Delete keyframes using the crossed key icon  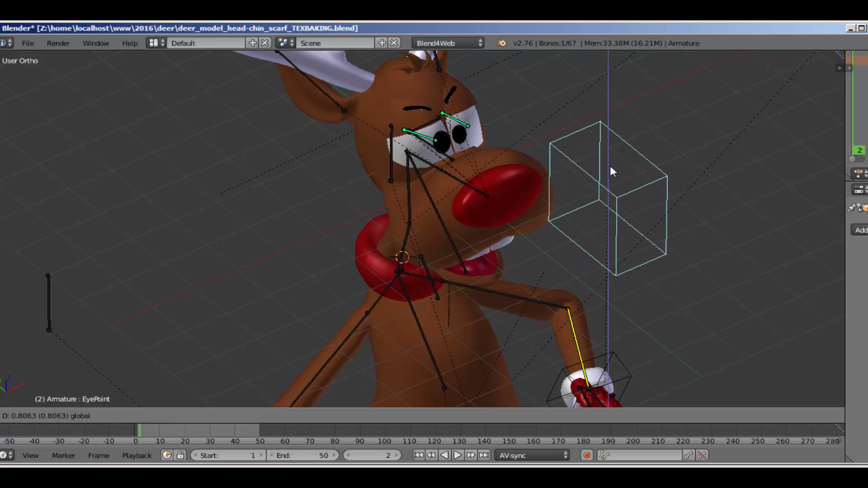click(702, 455)
